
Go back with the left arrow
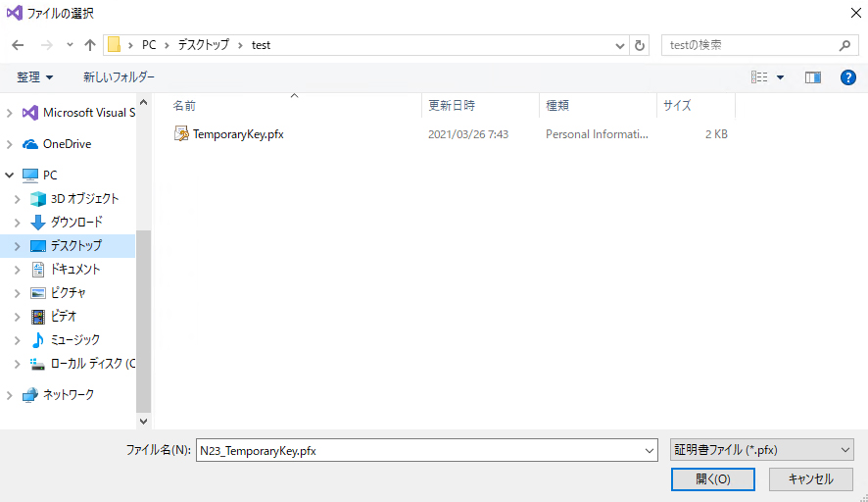point(18,45)
